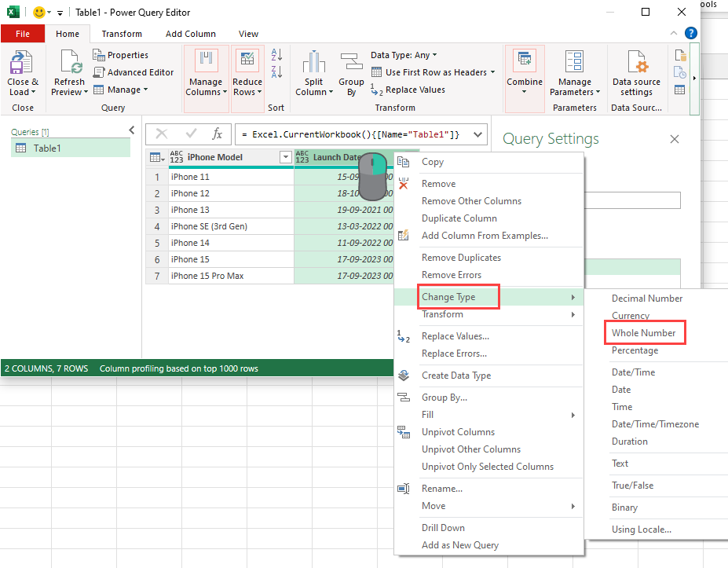This screenshot has height=568, width=728.
Task: Click the Split Column icon
Action: point(314,61)
